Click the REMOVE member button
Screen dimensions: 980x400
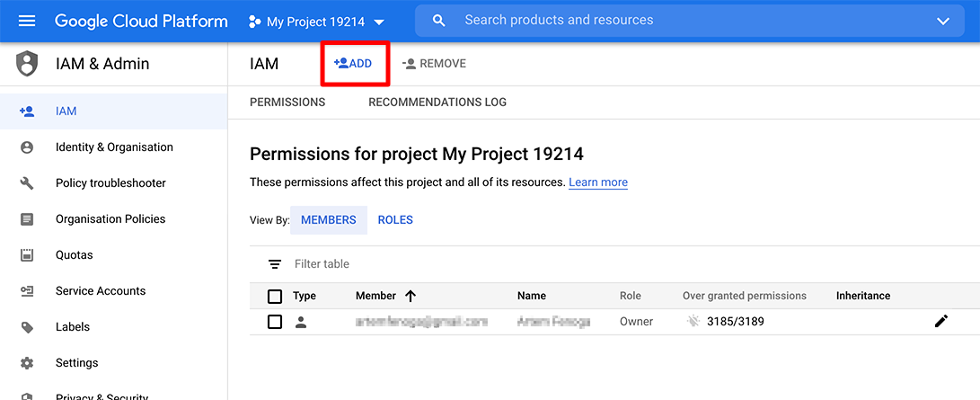pos(435,64)
